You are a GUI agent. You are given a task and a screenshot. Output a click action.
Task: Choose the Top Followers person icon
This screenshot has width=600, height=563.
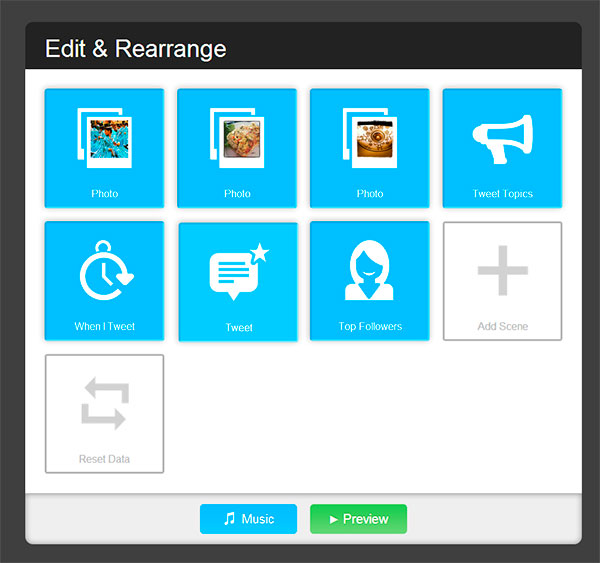(x=369, y=270)
